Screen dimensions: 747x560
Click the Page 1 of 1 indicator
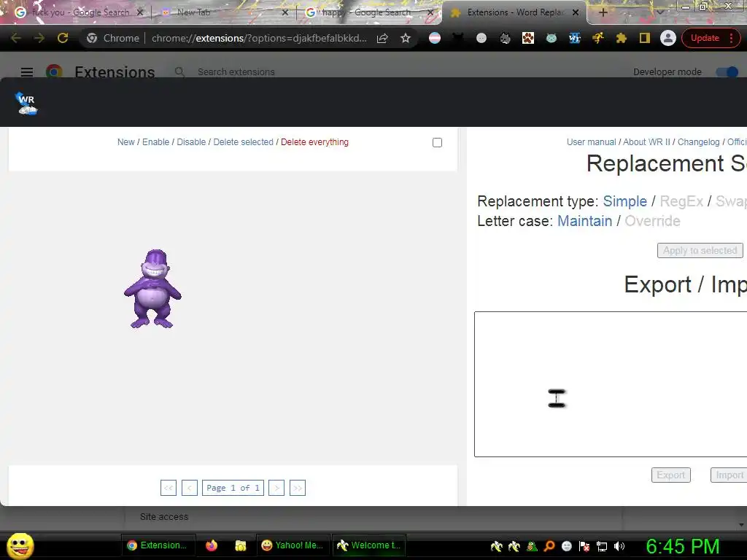pyautogui.click(x=233, y=488)
